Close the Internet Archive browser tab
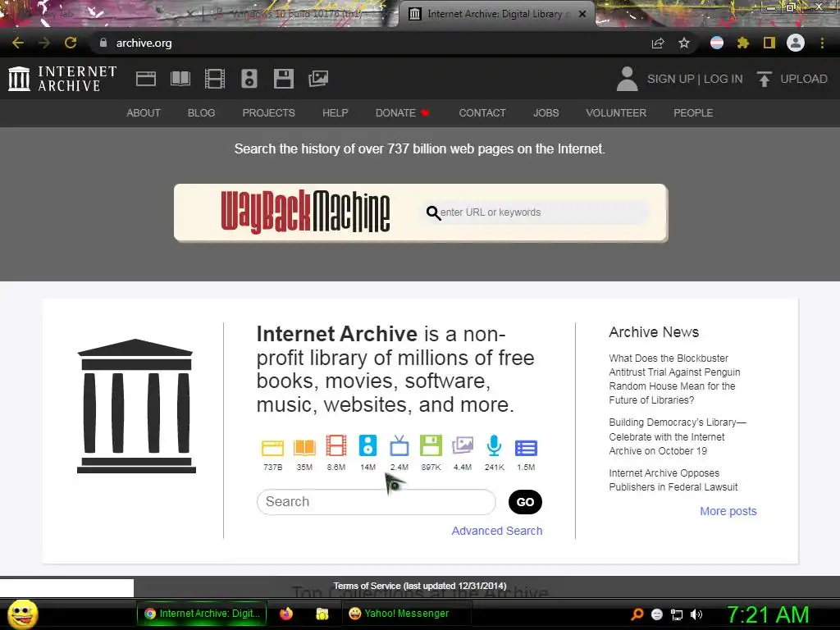840x630 pixels. [x=582, y=14]
